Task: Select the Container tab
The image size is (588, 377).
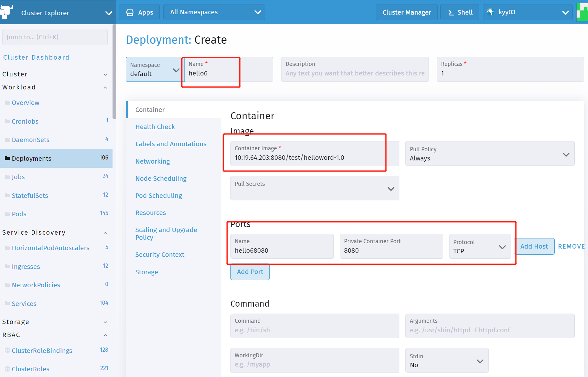Action: [173, 110]
